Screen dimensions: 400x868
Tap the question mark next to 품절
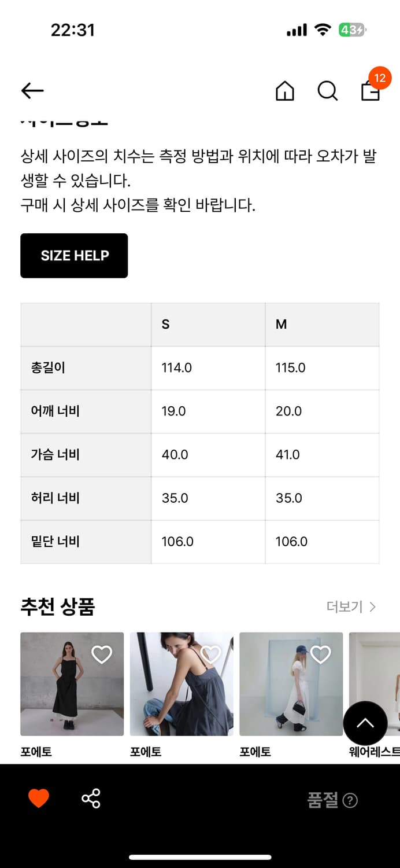coord(351,801)
